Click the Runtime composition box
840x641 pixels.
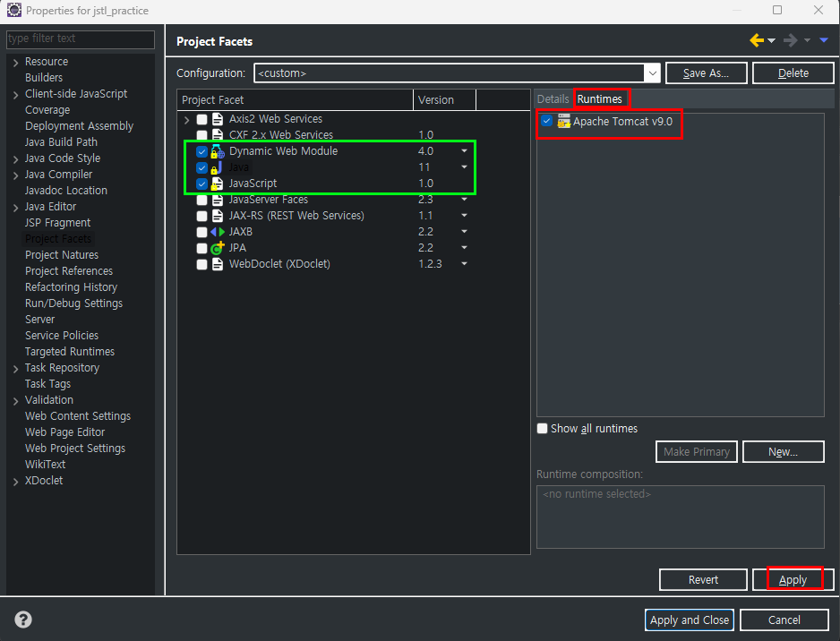tap(681, 517)
